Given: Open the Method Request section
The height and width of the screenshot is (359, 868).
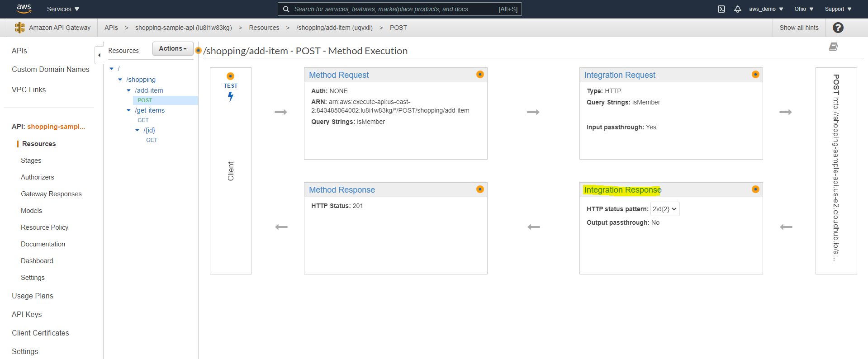Looking at the screenshot, I should tap(339, 75).
